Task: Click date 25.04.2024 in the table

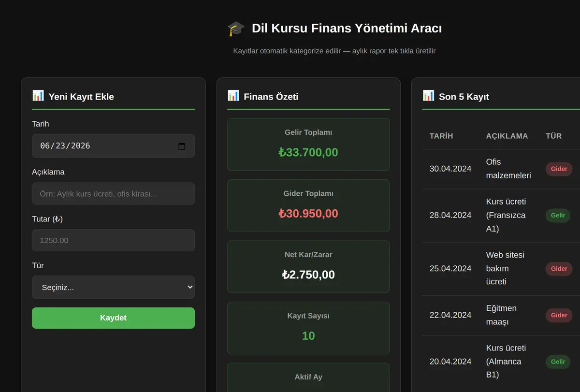Action: coord(450,269)
